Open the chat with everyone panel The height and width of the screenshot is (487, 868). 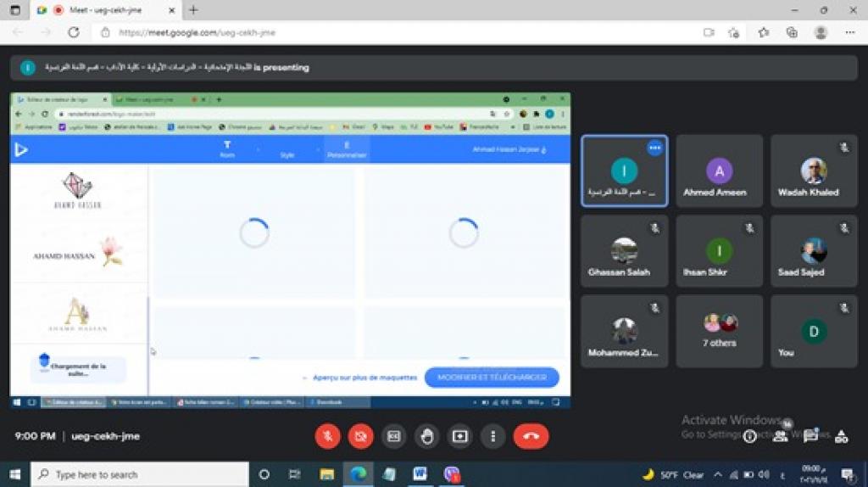click(x=810, y=436)
